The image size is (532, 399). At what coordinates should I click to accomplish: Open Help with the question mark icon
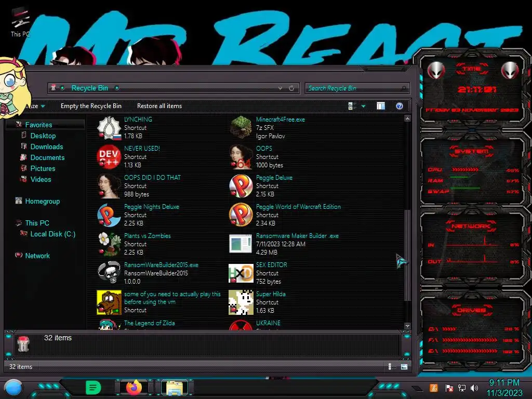point(400,106)
